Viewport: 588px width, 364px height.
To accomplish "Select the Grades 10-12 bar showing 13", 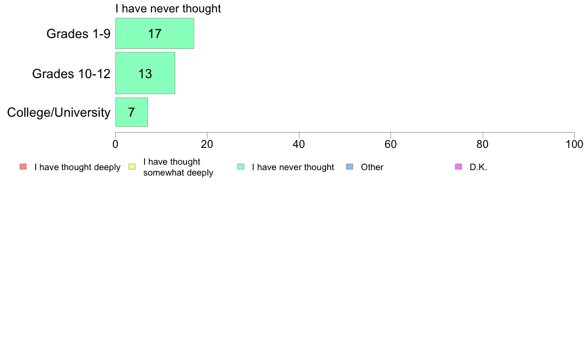I will pos(145,73).
